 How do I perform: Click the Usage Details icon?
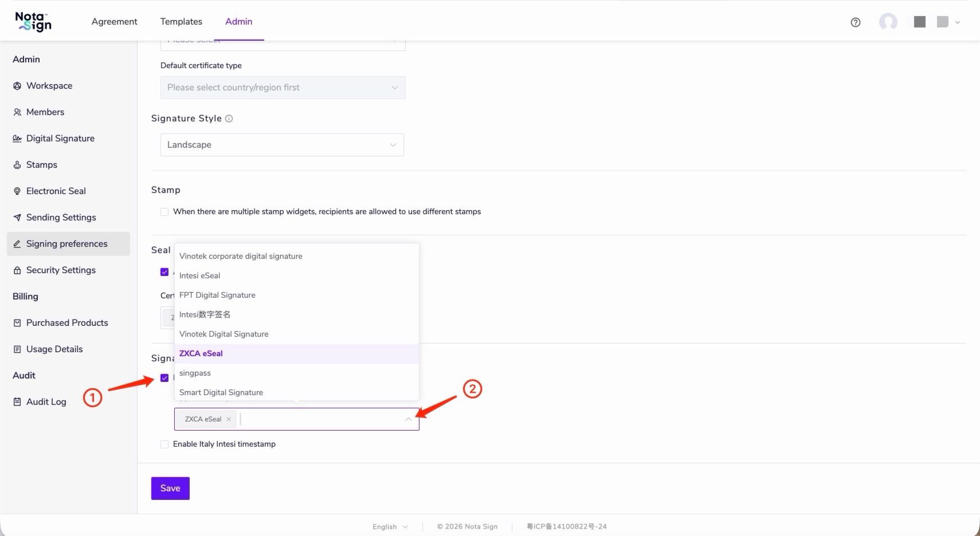coord(17,349)
